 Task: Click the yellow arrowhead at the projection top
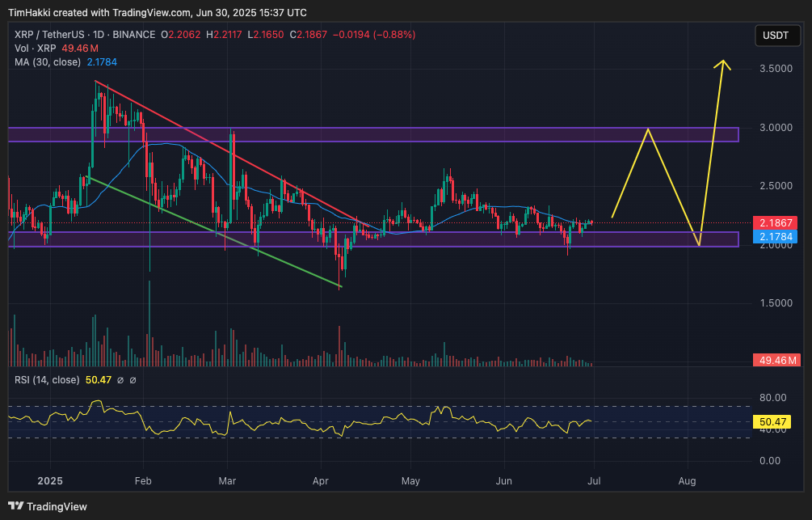coord(724,65)
